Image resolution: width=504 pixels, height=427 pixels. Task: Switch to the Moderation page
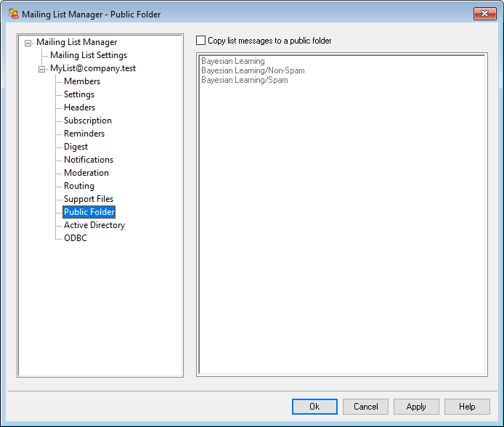(x=86, y=173)
